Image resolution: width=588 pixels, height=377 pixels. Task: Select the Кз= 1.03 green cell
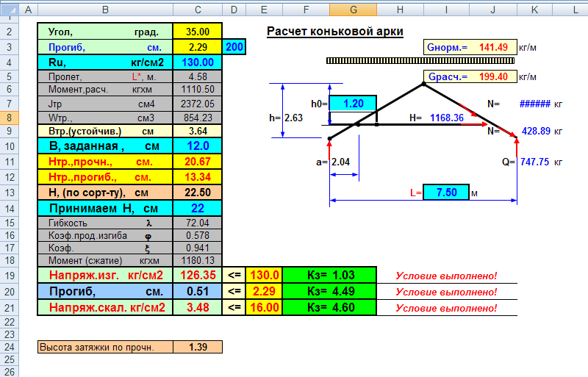point(329,276)
